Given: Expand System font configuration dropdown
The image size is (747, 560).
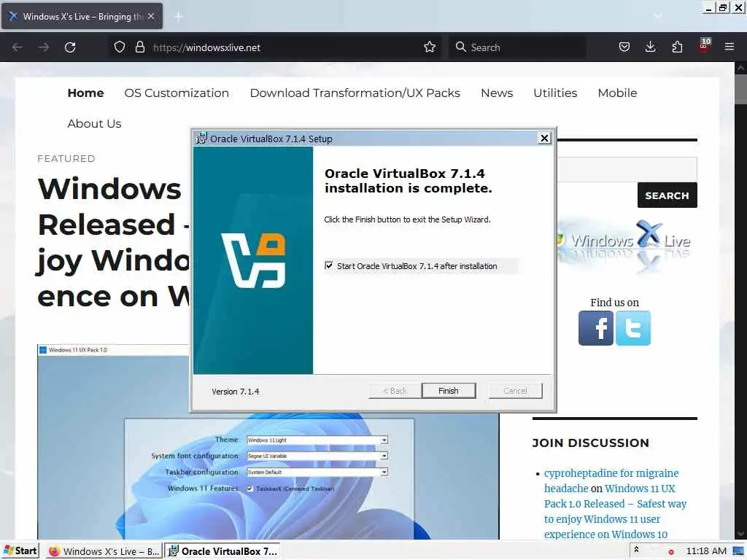Looking at the screenshot, I should tap(384, 456).
